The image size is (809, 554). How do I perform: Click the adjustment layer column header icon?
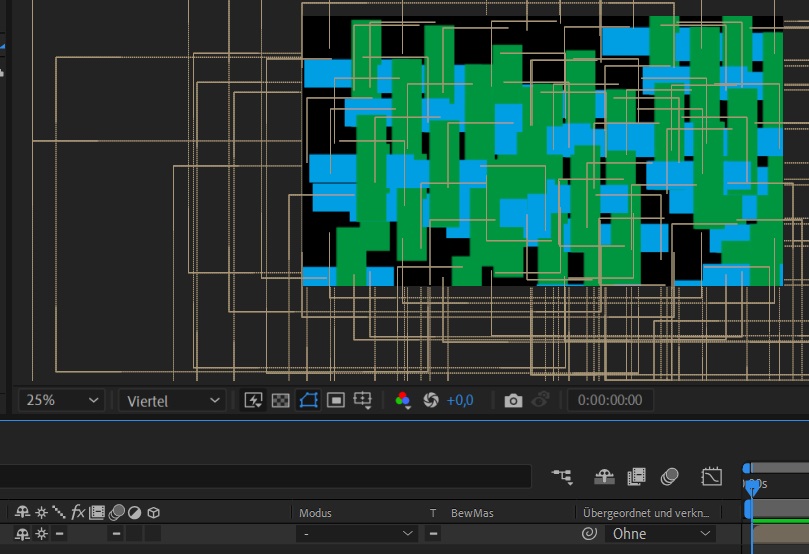point(134,512)
